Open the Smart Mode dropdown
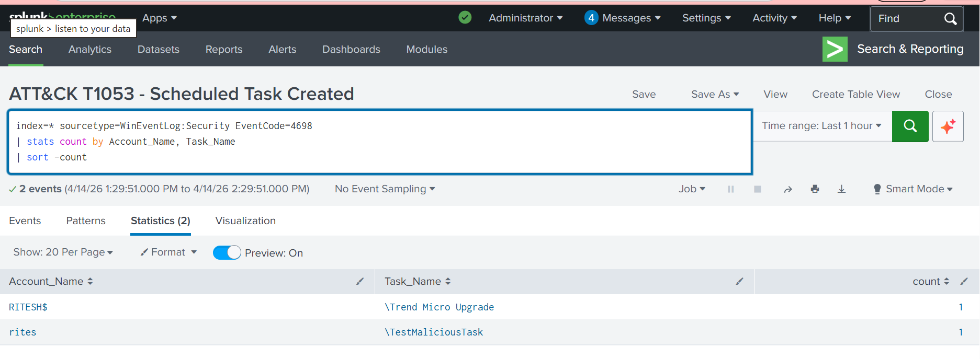The image size is (980, 359). click(x=913, y=189)
